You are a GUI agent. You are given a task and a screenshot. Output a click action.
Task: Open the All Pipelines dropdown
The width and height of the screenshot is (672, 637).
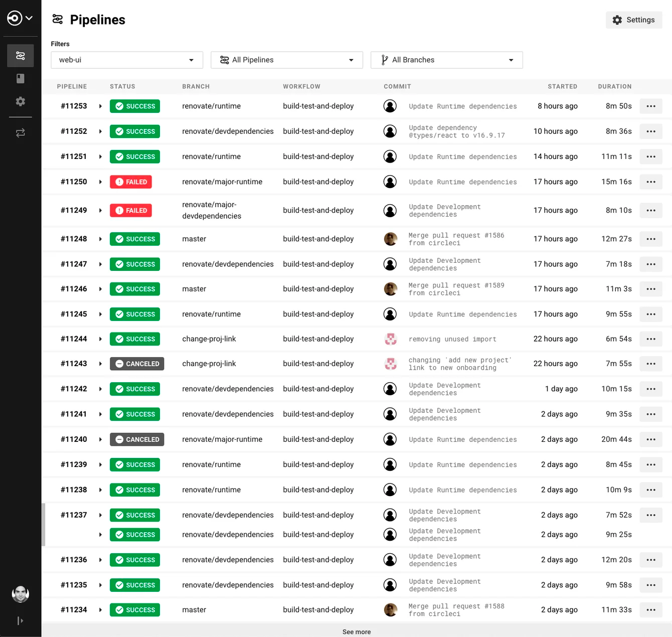click(286, 60)
